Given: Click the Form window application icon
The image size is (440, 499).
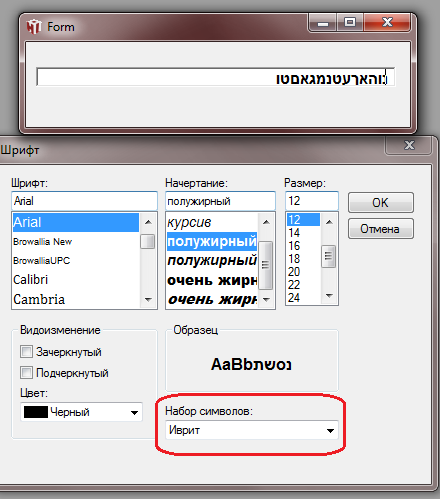Looking at the screenshot, I should (34, 27).
